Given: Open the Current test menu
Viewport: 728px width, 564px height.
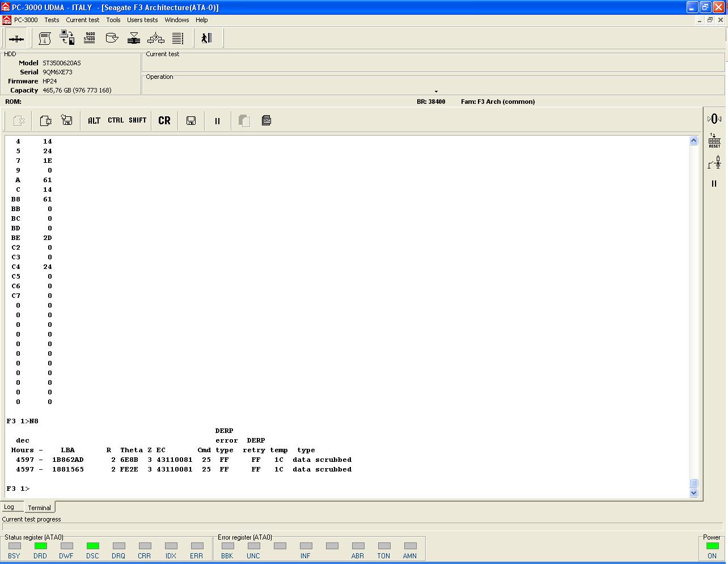Looking at the screenshot, I should (83, 20).
